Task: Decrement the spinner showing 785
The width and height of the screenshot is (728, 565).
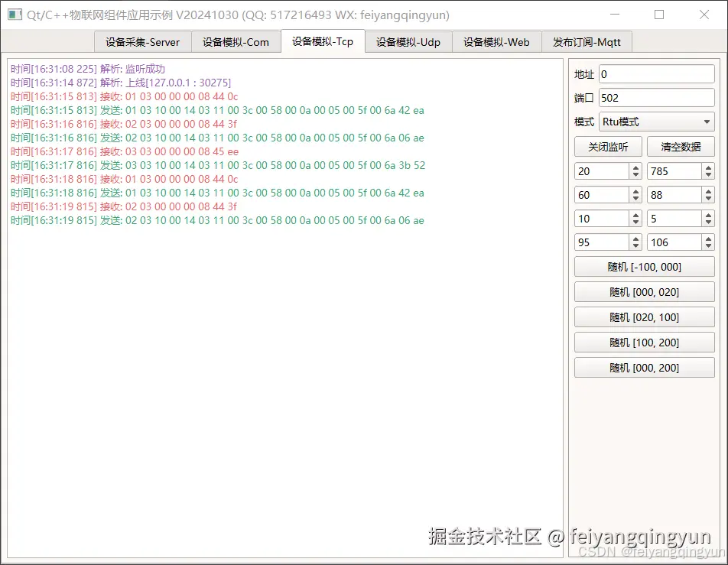Action: (x=707, y=175)
